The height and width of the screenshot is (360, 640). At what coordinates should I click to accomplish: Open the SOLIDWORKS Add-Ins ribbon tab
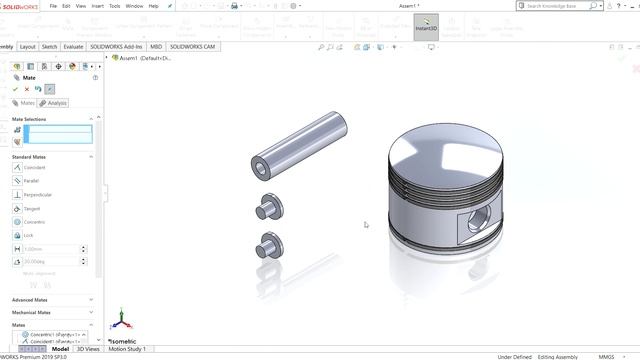(116, 47)
